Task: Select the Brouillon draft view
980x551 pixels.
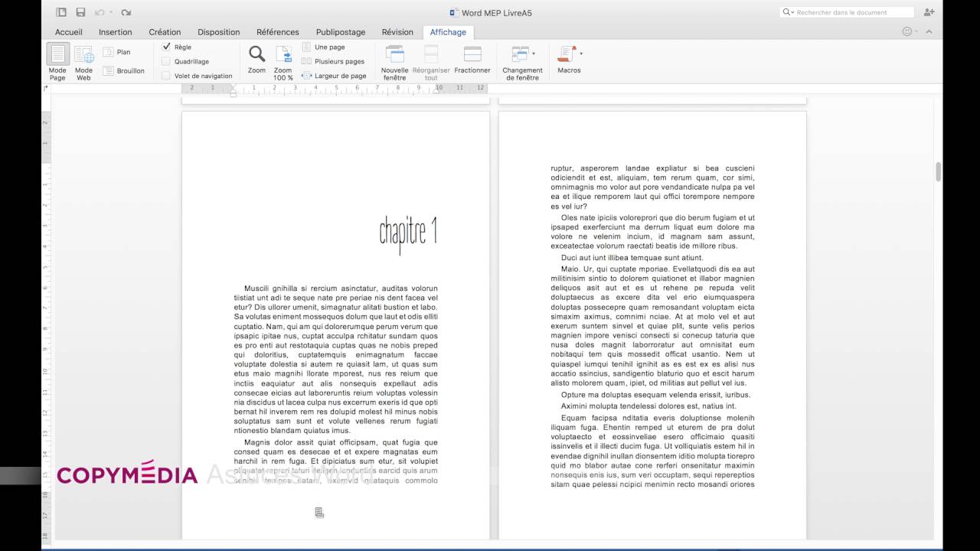Action: [x=124, y=70]
